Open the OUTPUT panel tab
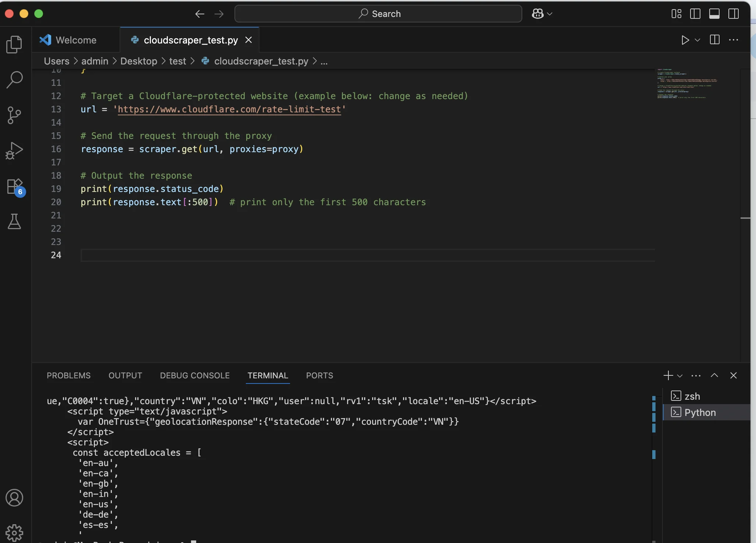 (125, 375)
